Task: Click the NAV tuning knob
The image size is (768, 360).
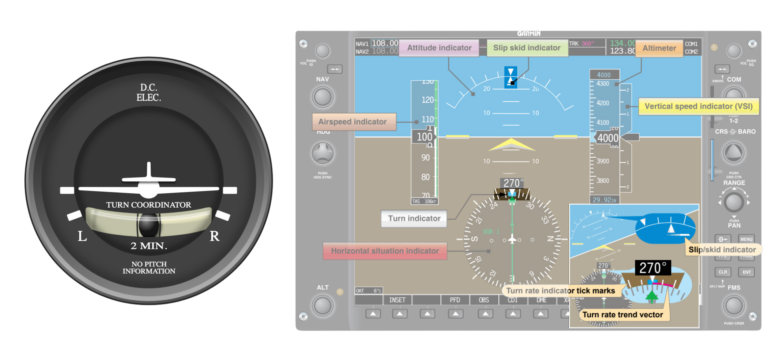Action: click(322, 96)
